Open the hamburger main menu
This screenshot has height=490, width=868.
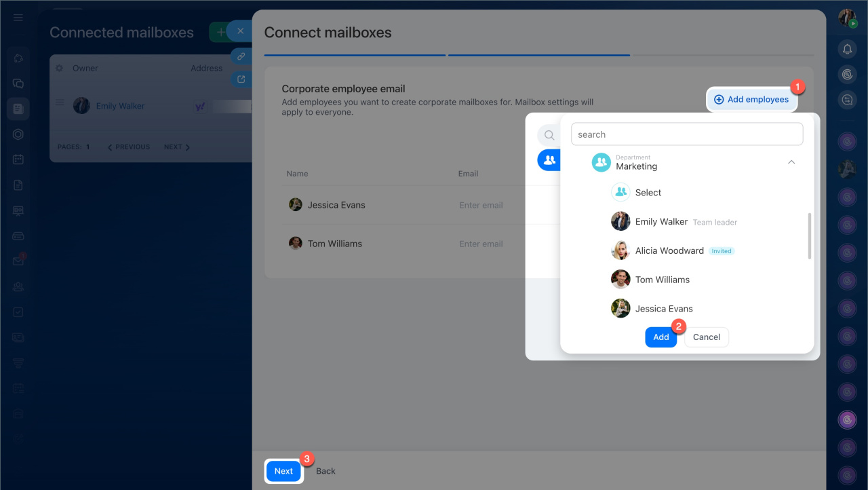(18, 17)
